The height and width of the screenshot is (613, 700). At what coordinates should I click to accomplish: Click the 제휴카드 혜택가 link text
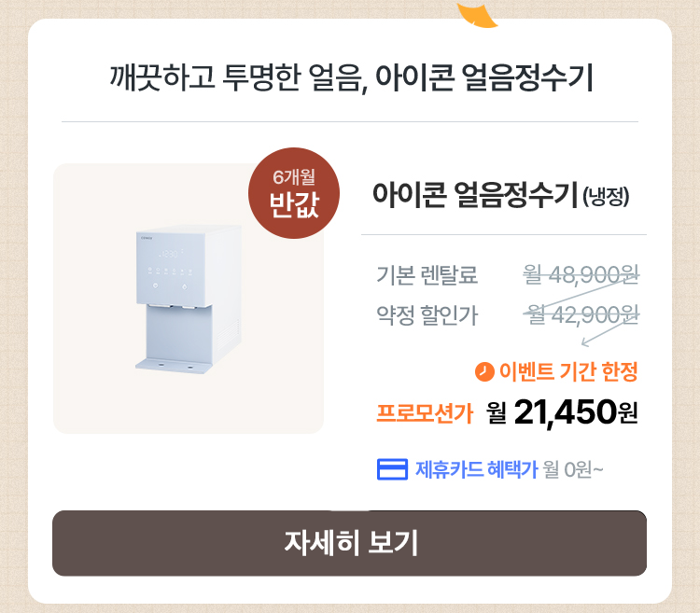476,469
